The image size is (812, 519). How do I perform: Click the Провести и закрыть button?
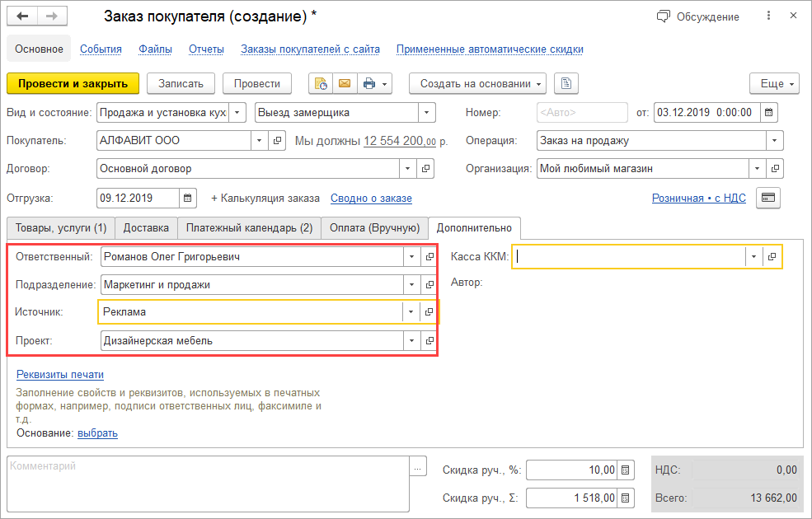point(73,83)
